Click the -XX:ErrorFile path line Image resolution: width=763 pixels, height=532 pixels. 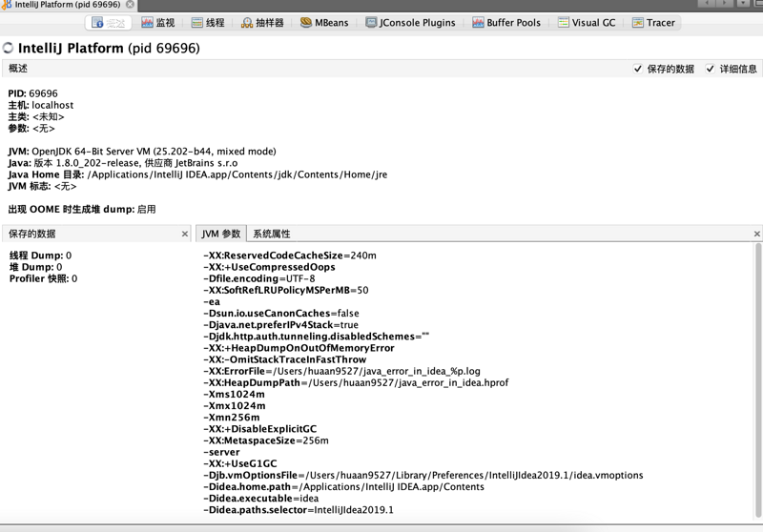(342, 371)
